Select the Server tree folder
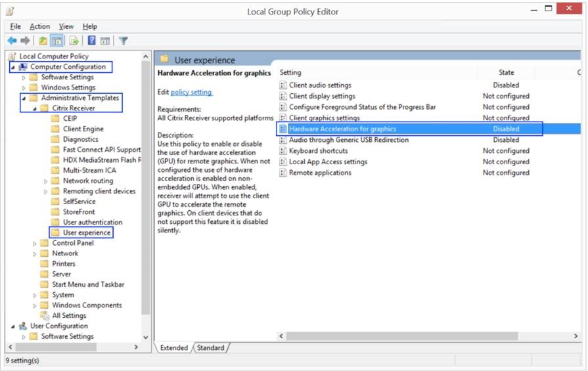This screenshot has width=588, height=371. [x=62, y=274]
